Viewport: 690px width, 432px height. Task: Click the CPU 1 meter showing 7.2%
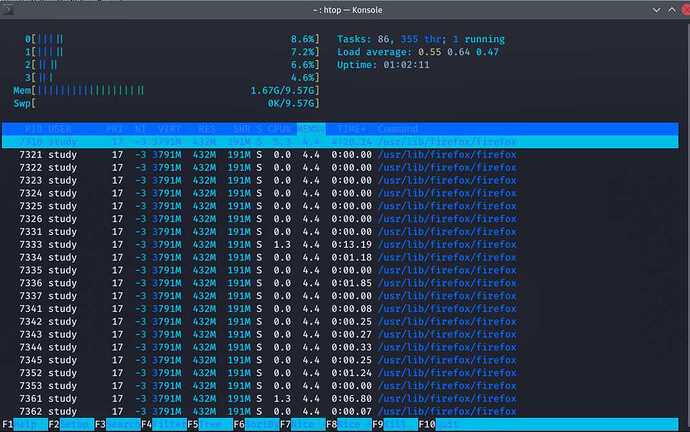coord(172,52)
